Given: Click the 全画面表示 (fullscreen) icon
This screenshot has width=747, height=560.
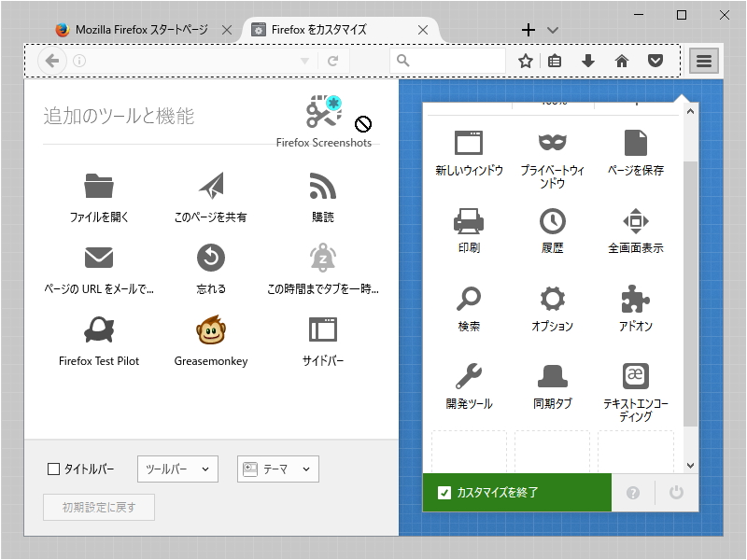Looking at the screenshot, I should coord(635,222).
